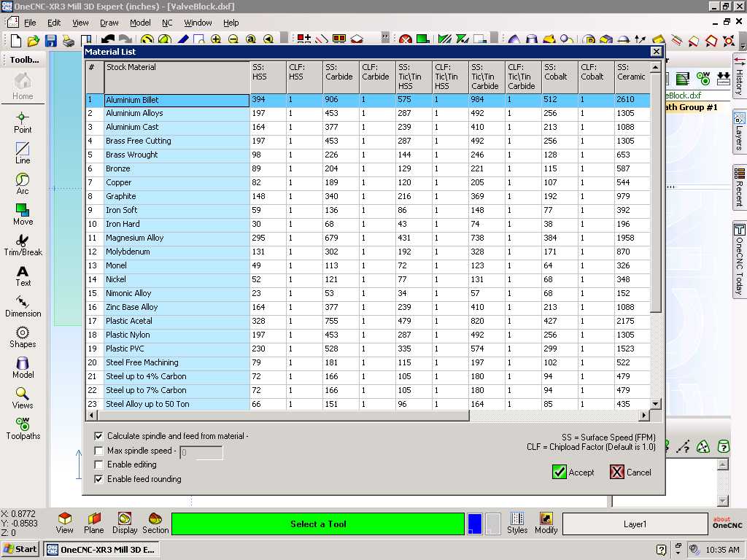Viewport: 747px width, 560px height.
Task: Toggle the Enable feed rounding checkbox
Action: point(98,479)
